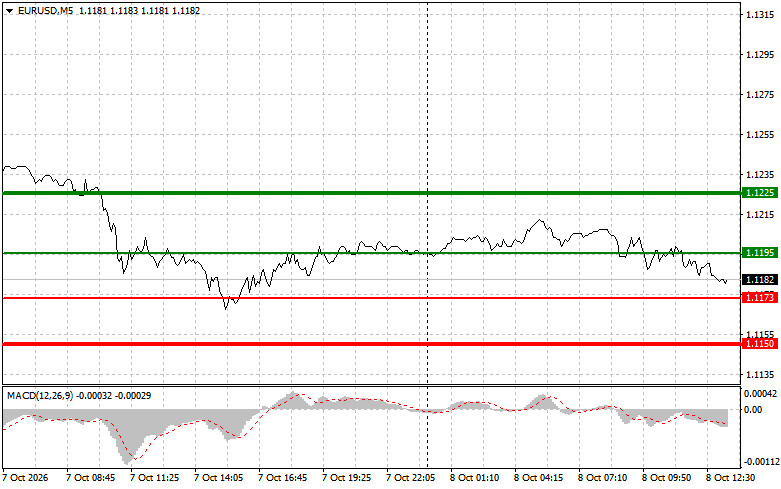The width and height of the screenshot is (781, 489).
Task: Select the 1.1295 price scale value
Action: click(760, 55)
